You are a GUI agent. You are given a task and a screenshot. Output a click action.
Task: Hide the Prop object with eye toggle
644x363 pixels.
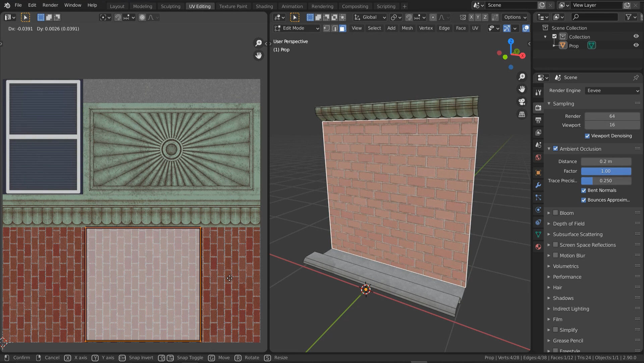(x=636, y=45)
